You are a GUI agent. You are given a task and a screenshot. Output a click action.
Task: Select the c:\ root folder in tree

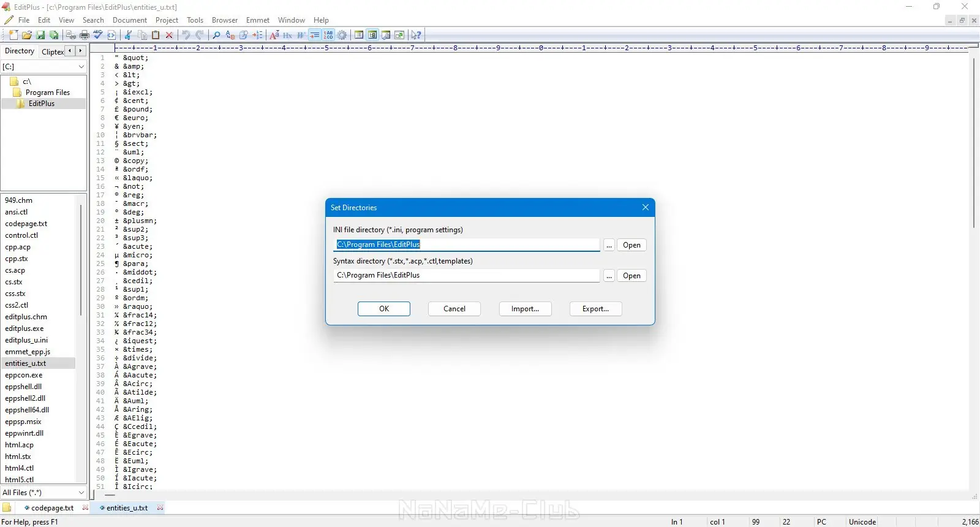(x=27, y=82)
